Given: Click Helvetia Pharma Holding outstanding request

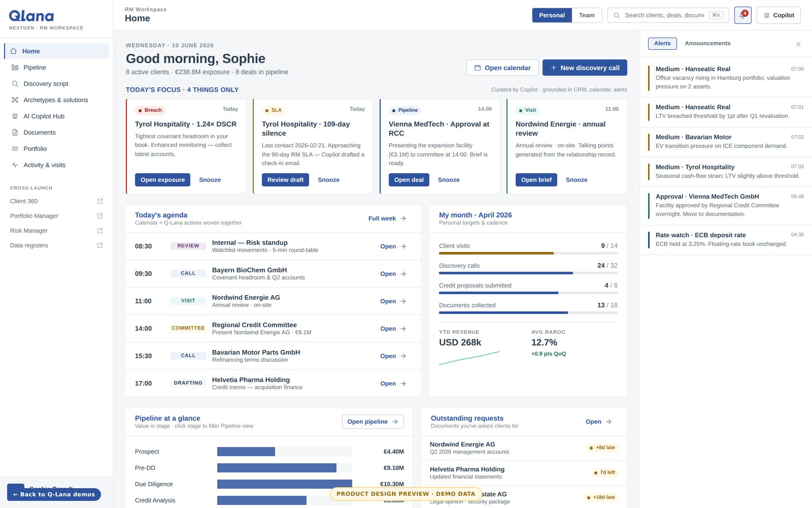Looking at the screenshot, I should coord(524,473).
